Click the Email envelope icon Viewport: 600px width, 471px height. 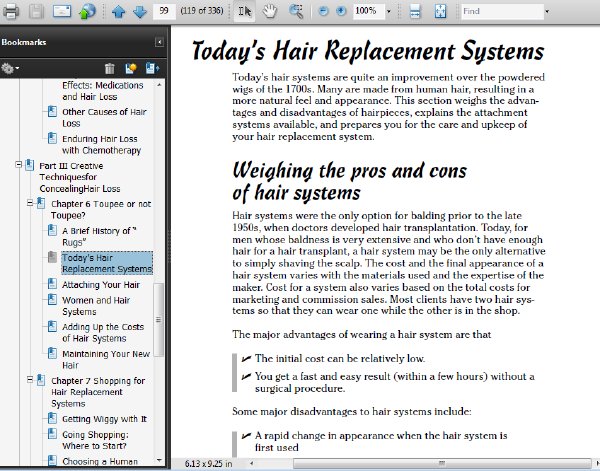tap(62, 11)
